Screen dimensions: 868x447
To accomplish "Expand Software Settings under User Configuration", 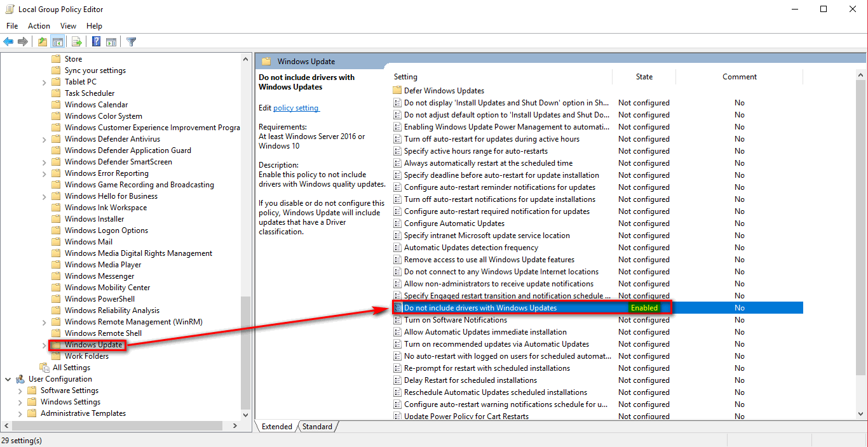I will (x=20, y=390).
